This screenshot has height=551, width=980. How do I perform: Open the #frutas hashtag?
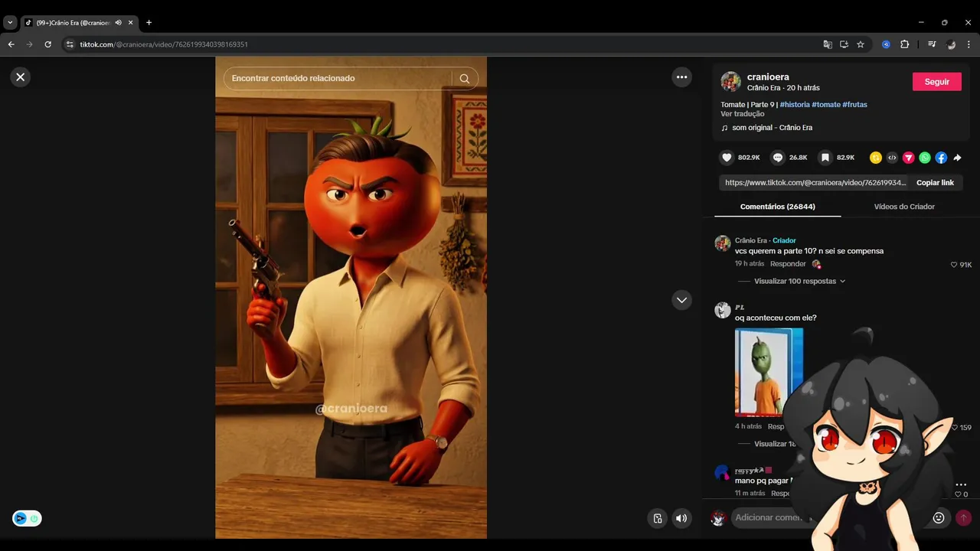pyautogui.click(x=854, y=104)
